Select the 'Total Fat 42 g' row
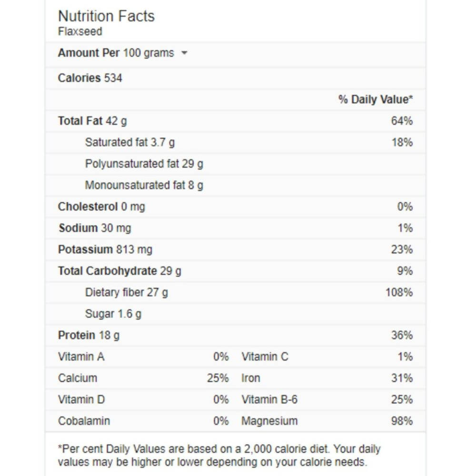476x476 pixels. [x=92, y=121]
